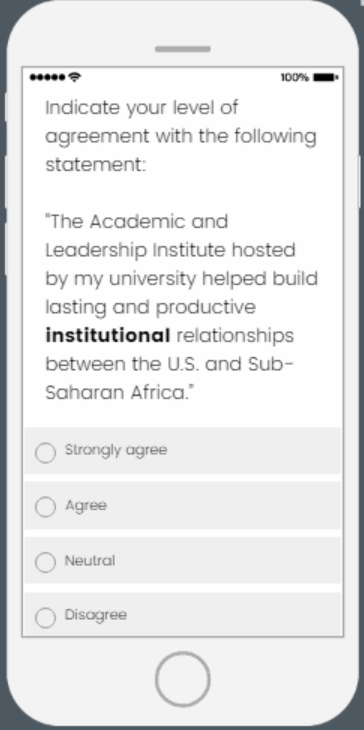Tap the earpiece speaker slot

pos(182,49)
